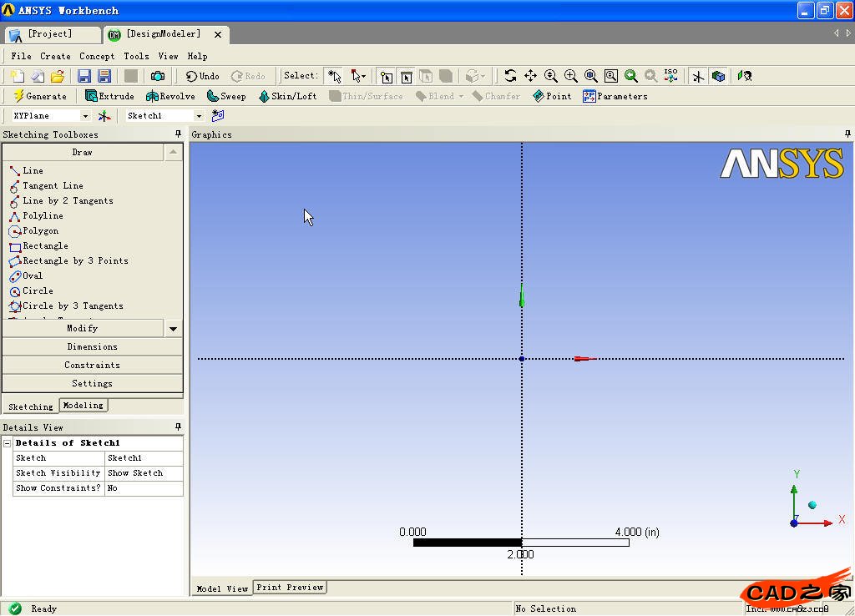Open the View menu
The image size is (855, 616).
coord(169,56)
